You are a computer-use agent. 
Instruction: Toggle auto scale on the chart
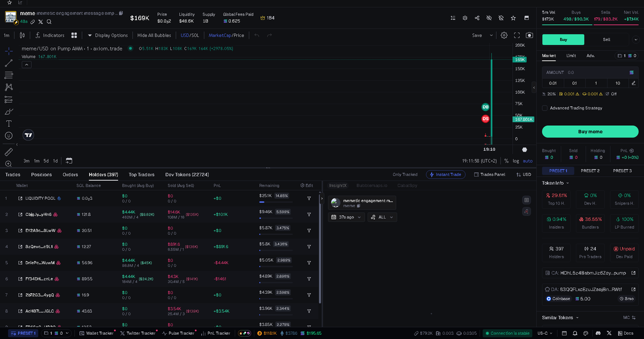(x=528, y=161)
